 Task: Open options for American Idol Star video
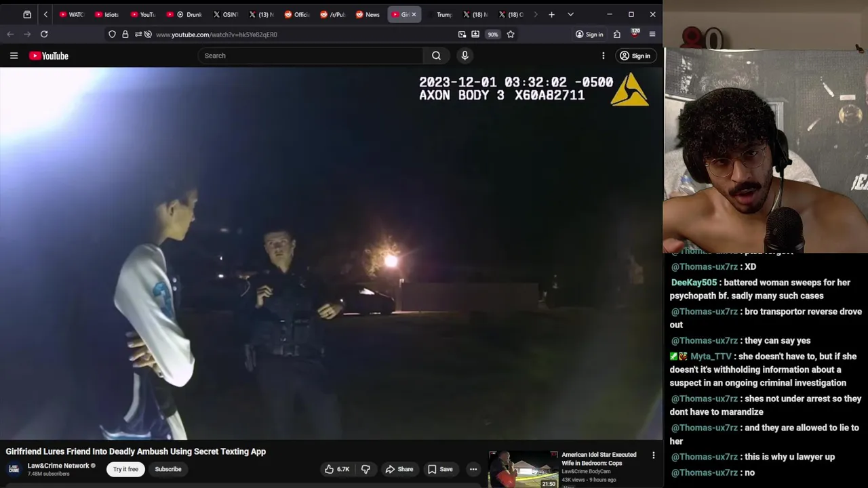click(654, 455)
